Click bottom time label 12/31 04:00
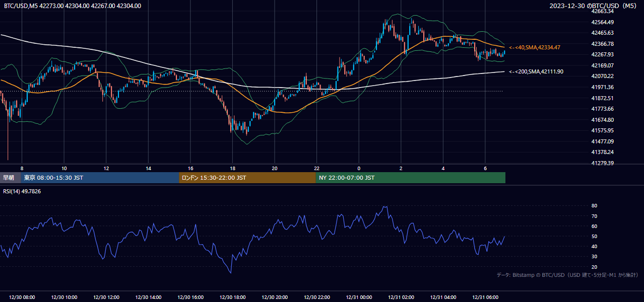This screenshot has height=302, width=644. click(x=443, y=297)
